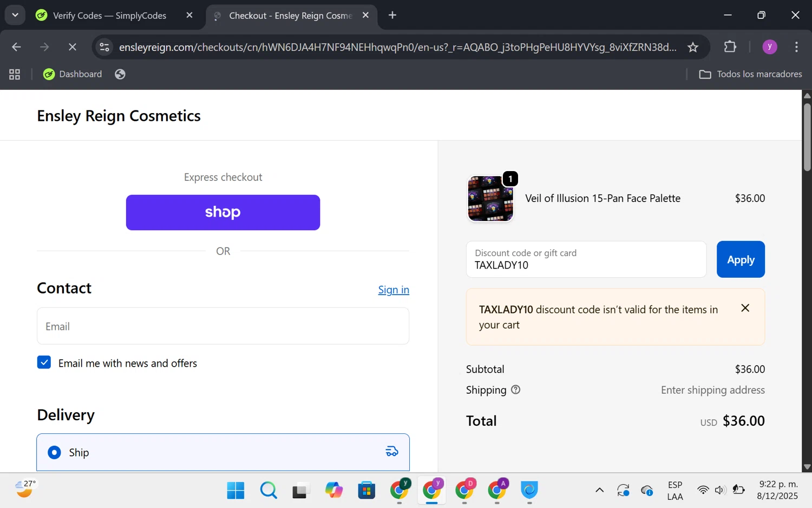This screenshot has height=508, width=812.
Task: Open Wi-Fi network settings in tray
Action: click(703, 490)
